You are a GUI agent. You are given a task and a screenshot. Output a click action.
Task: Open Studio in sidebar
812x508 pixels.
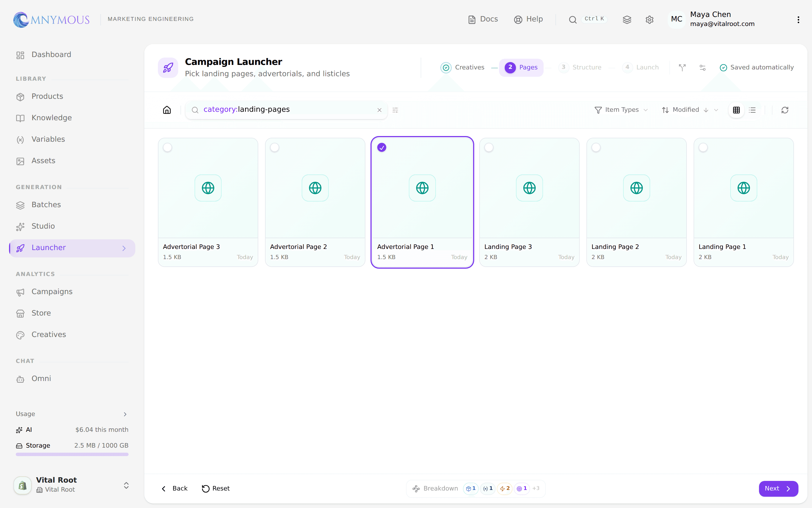pyautogui.click(x=72, y=226)
